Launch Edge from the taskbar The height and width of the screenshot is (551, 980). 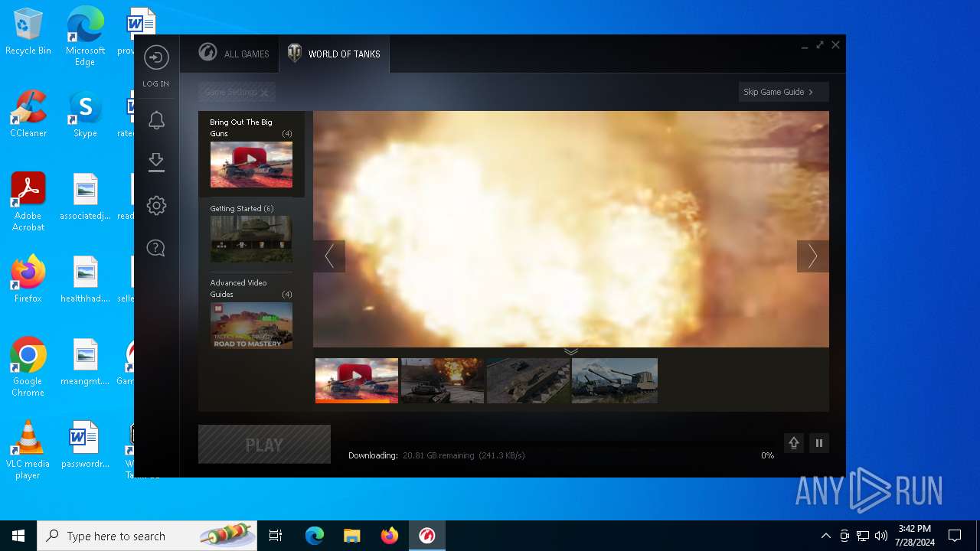pyautogui.click(x=315, y=536)
